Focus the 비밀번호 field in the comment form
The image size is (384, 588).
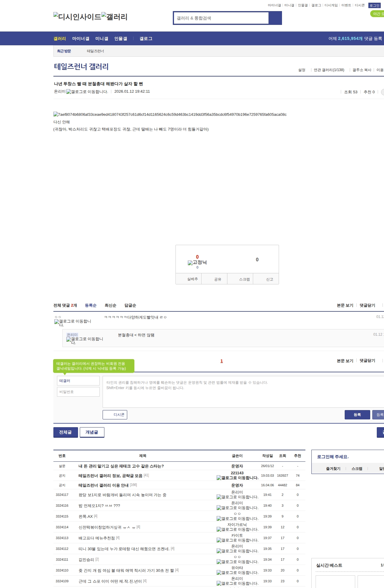[x=78, y=392]
